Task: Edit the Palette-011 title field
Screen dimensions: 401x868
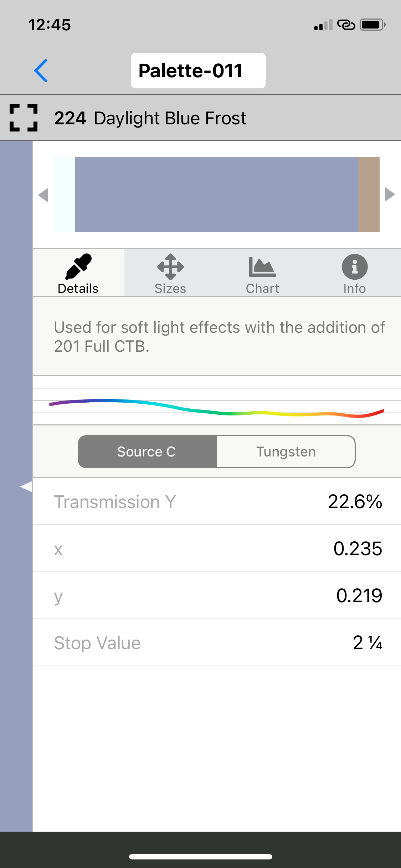Action: (198, 71)
